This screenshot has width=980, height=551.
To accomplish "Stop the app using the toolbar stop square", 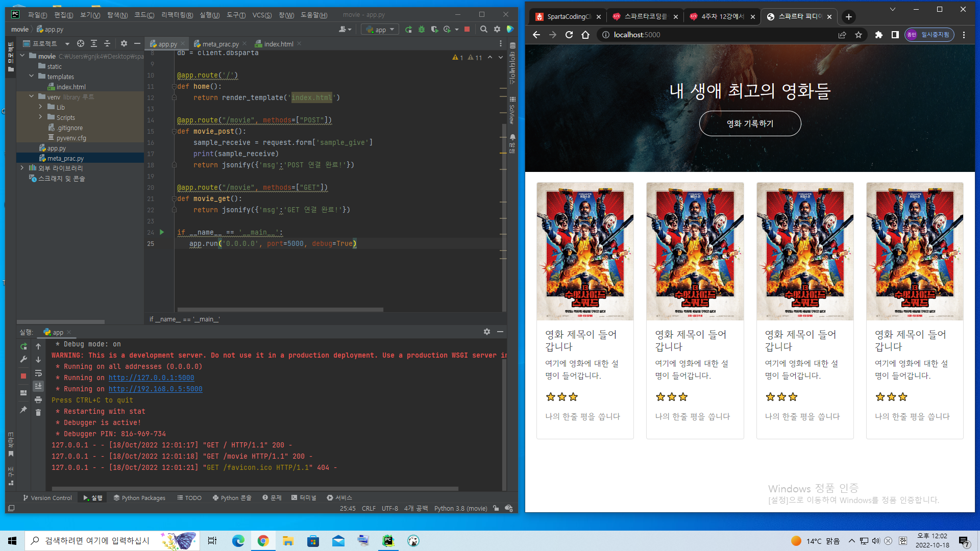I will [467, 30].
